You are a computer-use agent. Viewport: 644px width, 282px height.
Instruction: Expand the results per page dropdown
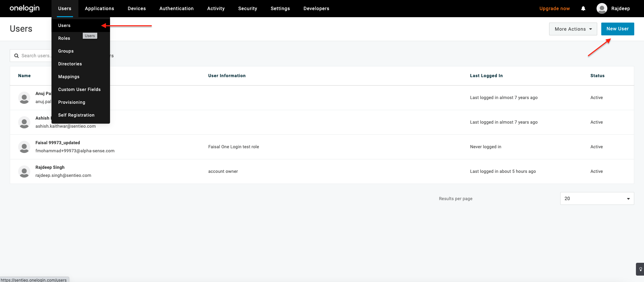(x=597, y=198)
